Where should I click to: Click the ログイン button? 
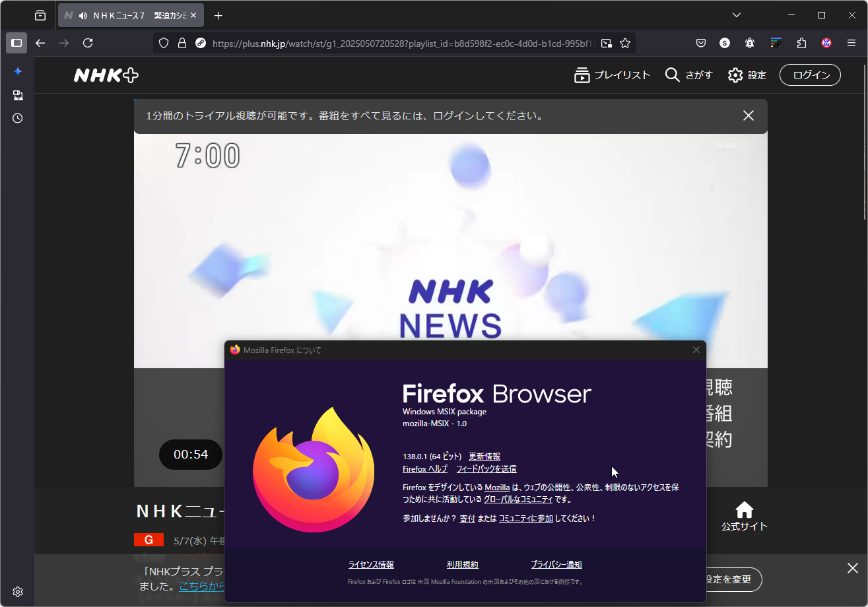[809, 75]
